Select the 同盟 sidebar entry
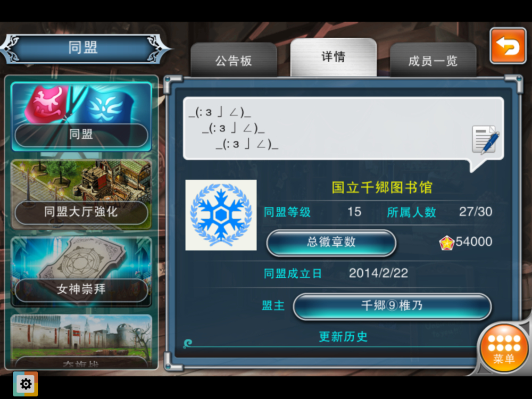The width and height of the screenshot is (532, 399). click(x=81, y=117)
